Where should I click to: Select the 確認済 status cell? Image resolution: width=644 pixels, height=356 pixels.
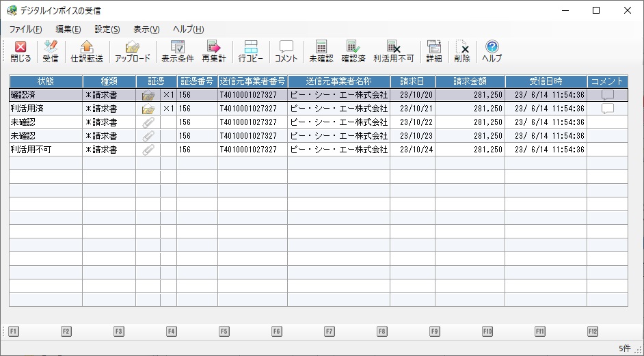click(46, 95)
